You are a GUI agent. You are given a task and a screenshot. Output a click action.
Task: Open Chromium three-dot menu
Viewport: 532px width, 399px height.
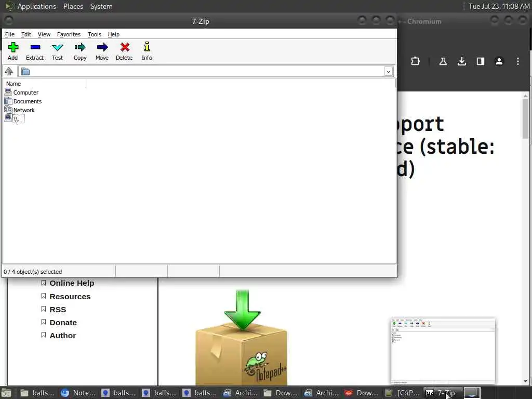pyautogui.click(x=518, y=61)
